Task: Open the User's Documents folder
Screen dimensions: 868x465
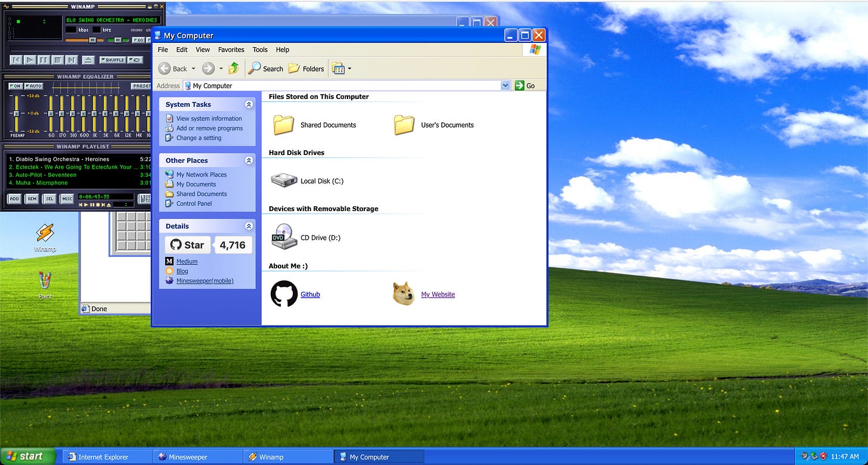Action: point(434,125)
